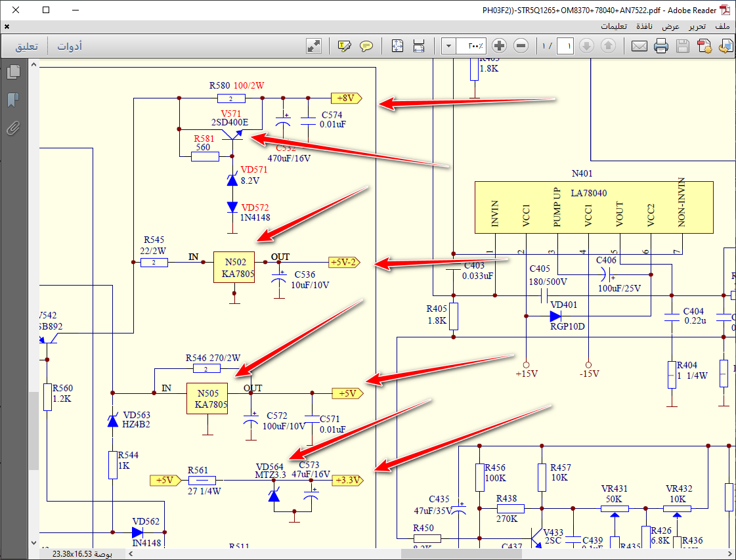Open the أدوات (Tools) pane
Viewport: 736px width, 560px height.
[x=70, y=46]
